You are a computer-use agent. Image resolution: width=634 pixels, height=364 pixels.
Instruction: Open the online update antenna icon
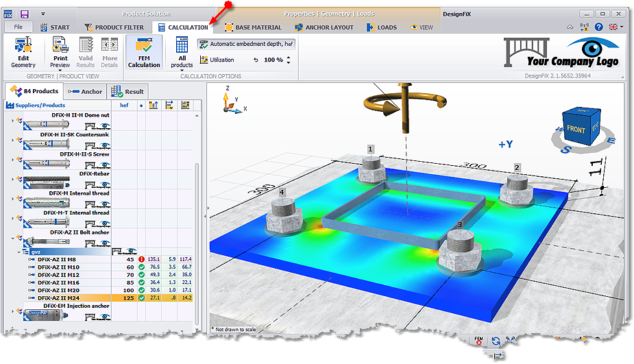584,27
